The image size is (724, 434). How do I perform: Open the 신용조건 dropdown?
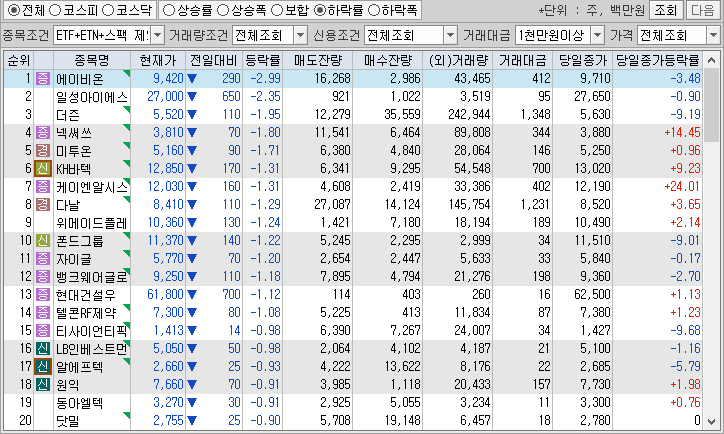coord(450,35)
